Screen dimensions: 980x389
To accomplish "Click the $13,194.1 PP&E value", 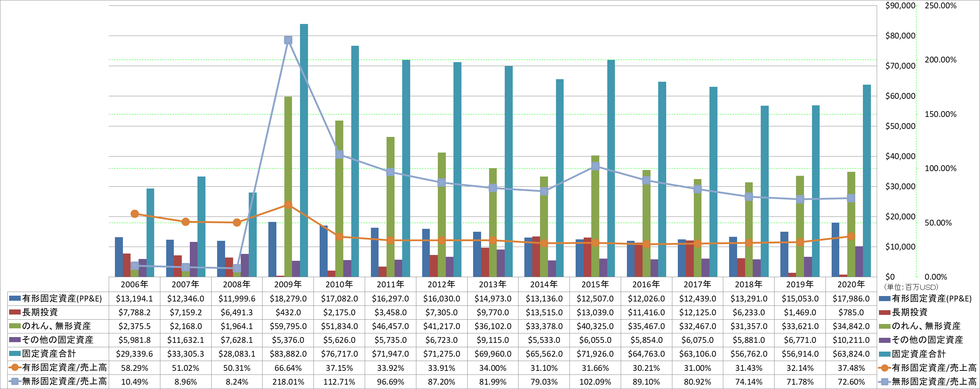I will click(134, 299).
